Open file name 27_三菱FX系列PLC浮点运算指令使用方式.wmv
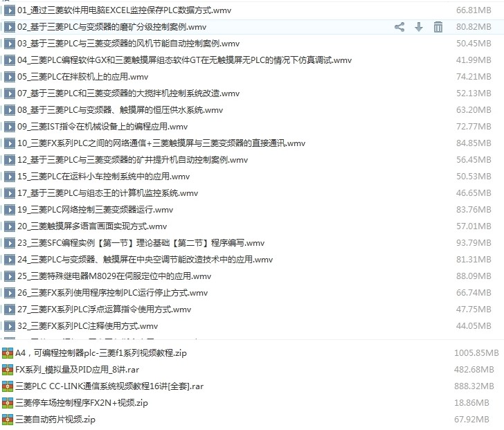Viewport: 504px width, 430px height. [104, 310]
